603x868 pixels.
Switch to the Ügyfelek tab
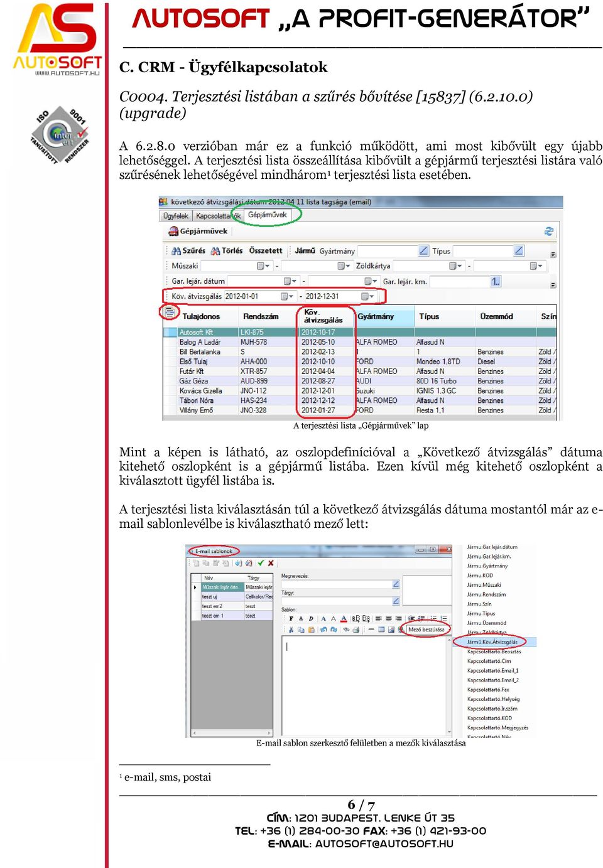[176, 216]
